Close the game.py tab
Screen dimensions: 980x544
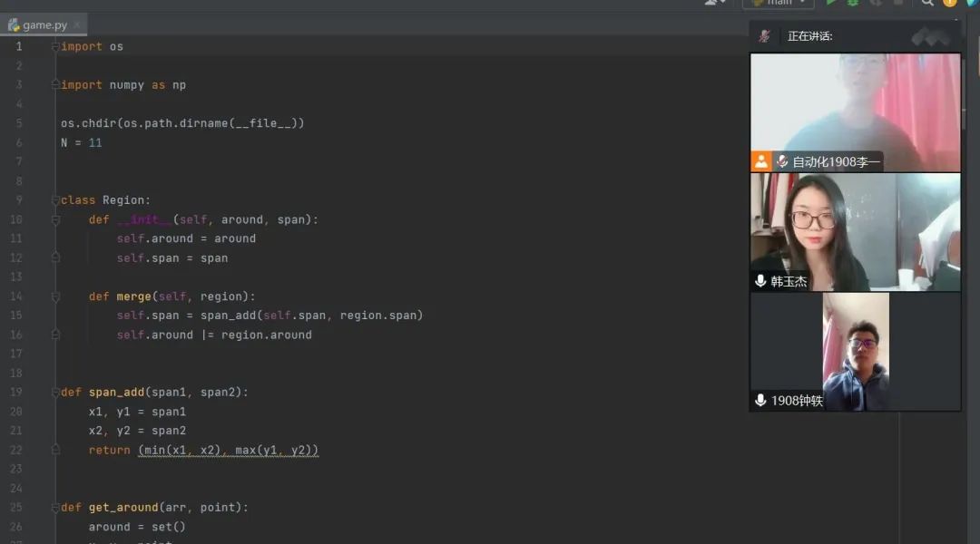(x=77, y=25)
